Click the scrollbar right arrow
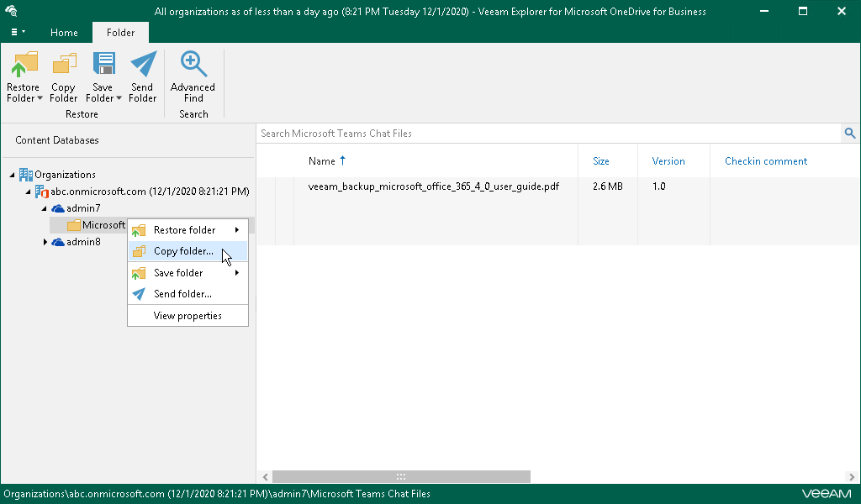This screenshot has width=861, height=504. pos(852,476)
